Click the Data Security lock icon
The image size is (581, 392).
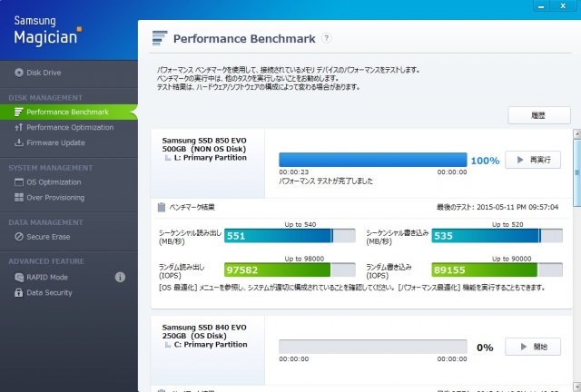pos(19,293)
